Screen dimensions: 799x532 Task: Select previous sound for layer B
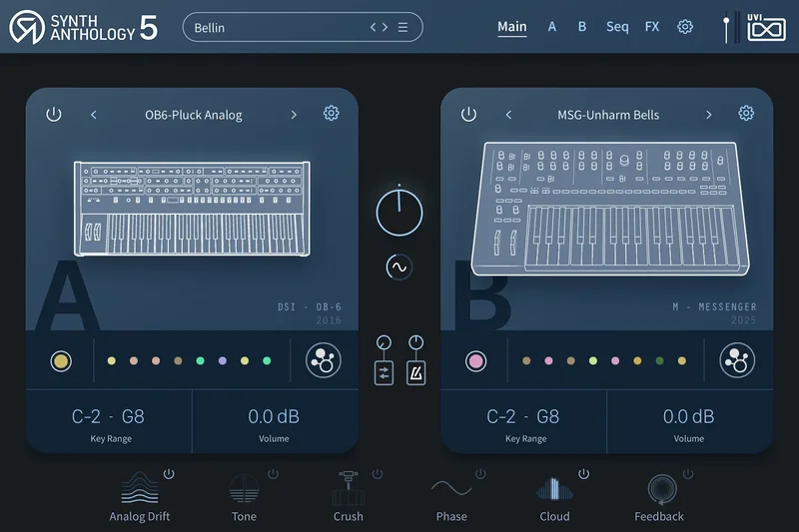click(508, 115)
